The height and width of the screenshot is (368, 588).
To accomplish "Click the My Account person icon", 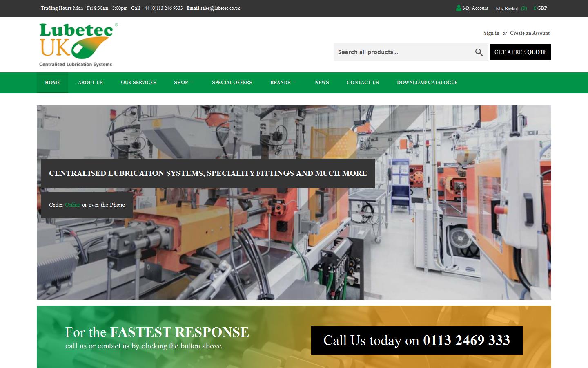I will 459,8.
